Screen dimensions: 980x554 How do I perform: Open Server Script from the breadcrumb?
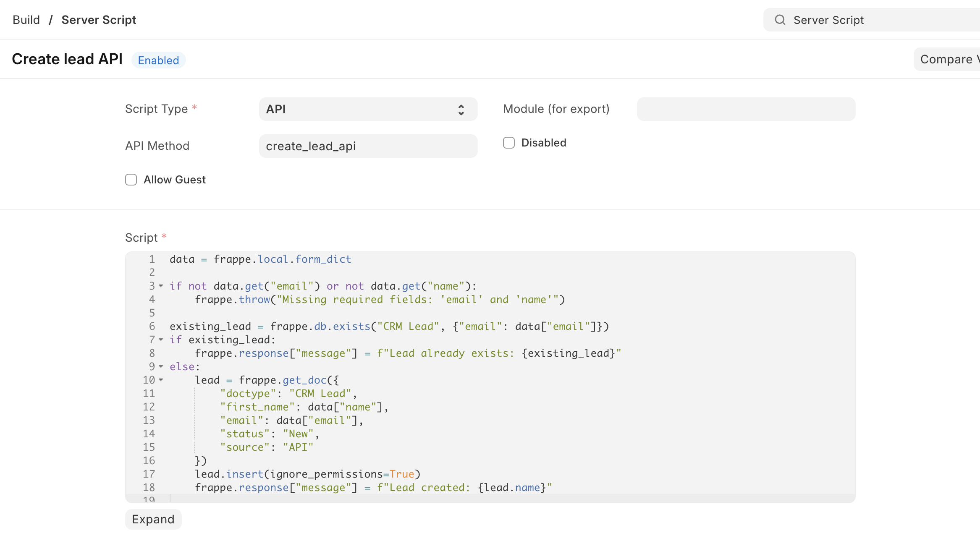99,20
